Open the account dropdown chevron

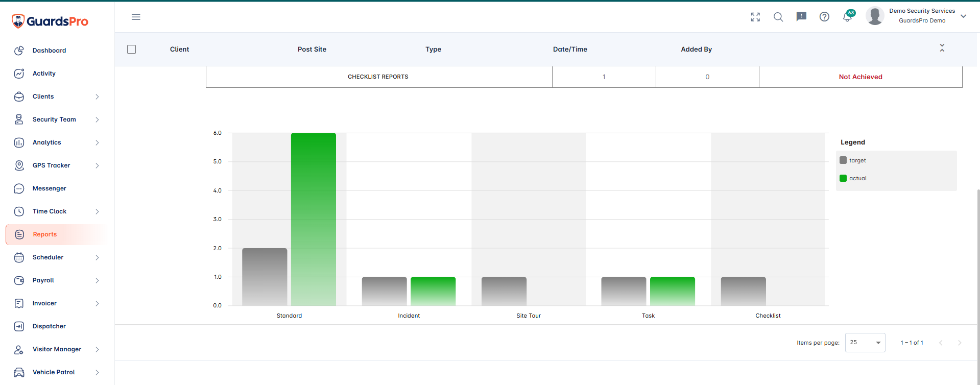point(963,16)
